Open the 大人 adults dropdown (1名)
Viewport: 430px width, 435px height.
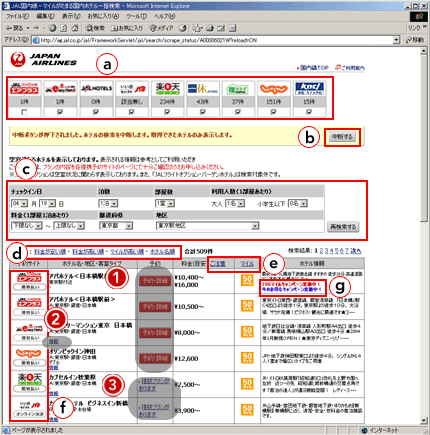(x=235, y=203)
